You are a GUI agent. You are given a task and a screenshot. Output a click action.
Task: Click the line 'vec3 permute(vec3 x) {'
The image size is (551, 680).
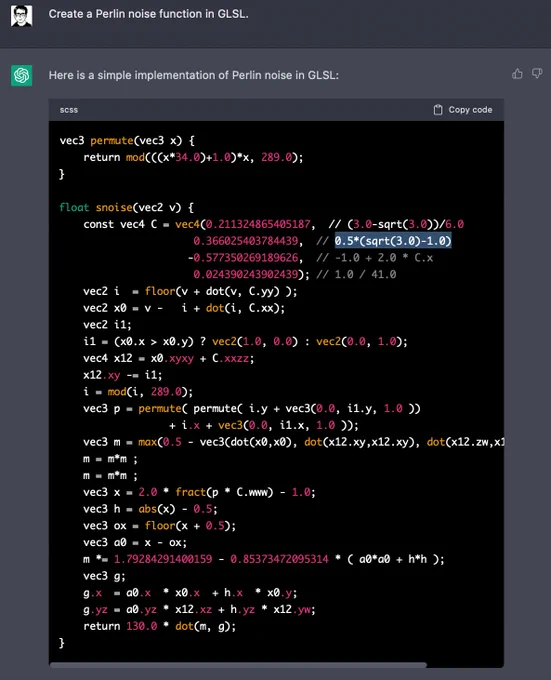tap(127, 141)
